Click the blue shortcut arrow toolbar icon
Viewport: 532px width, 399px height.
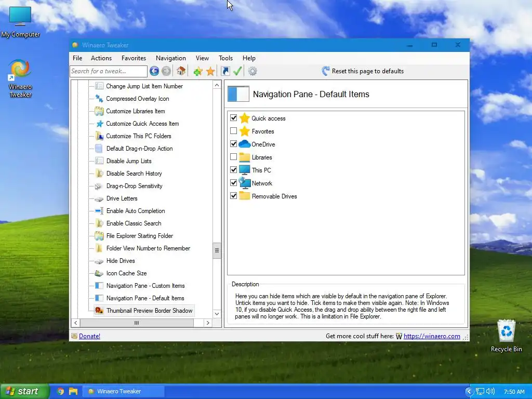coord(225,71)
